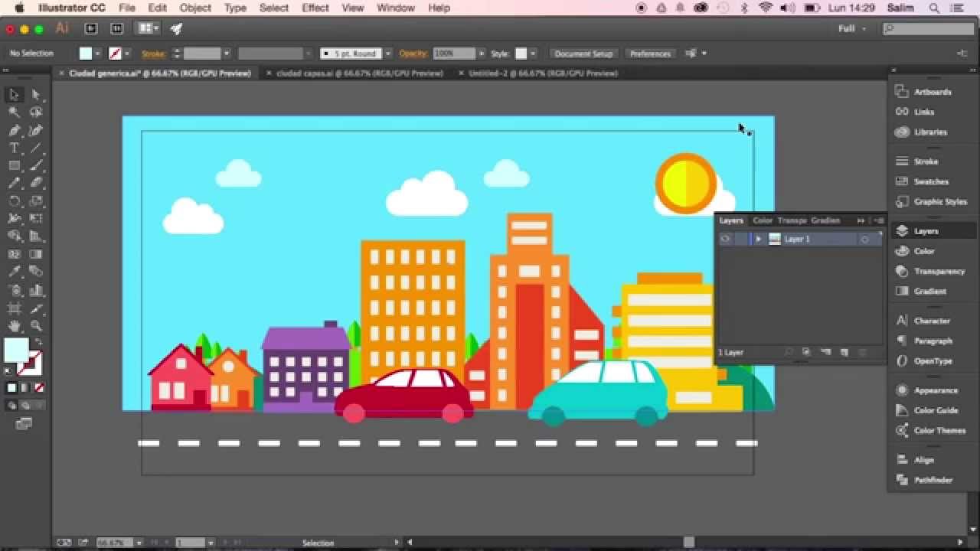Select the Eyedropper tool
This screenshot has width=980, height=551.
(14, 272)
